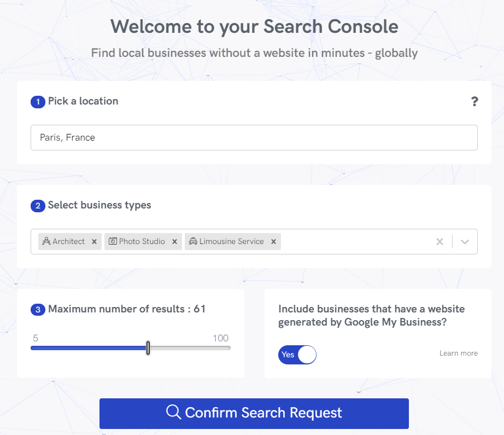This screenshot has height=435, width=504.
Task: Remove the Photo Studio business type tag
Action: pyautogui.click(x=174, y=241)
